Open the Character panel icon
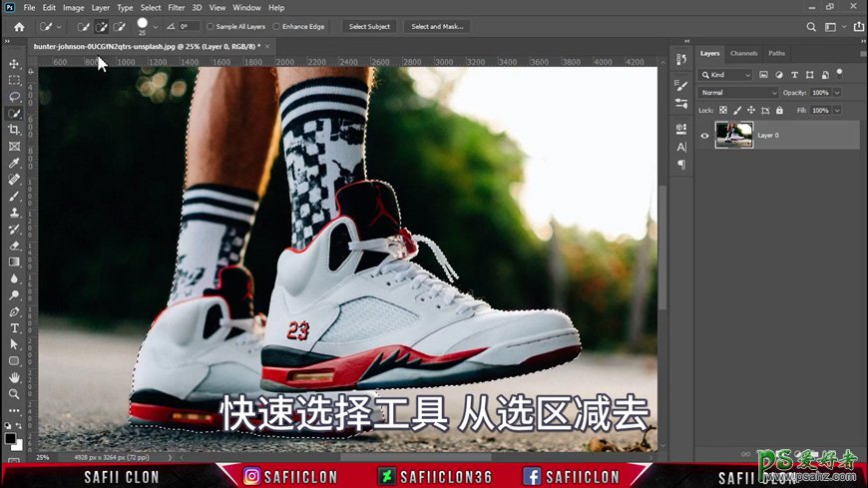The height and width of the screenshot is (488, 868). pyautogui.click(x=681, y=147)
